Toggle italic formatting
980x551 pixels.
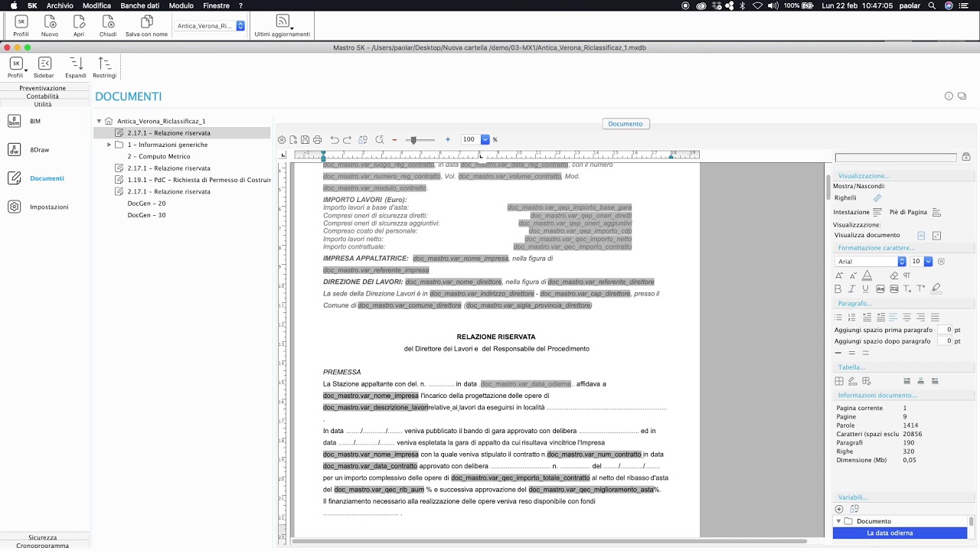click(x=852, y=289)
